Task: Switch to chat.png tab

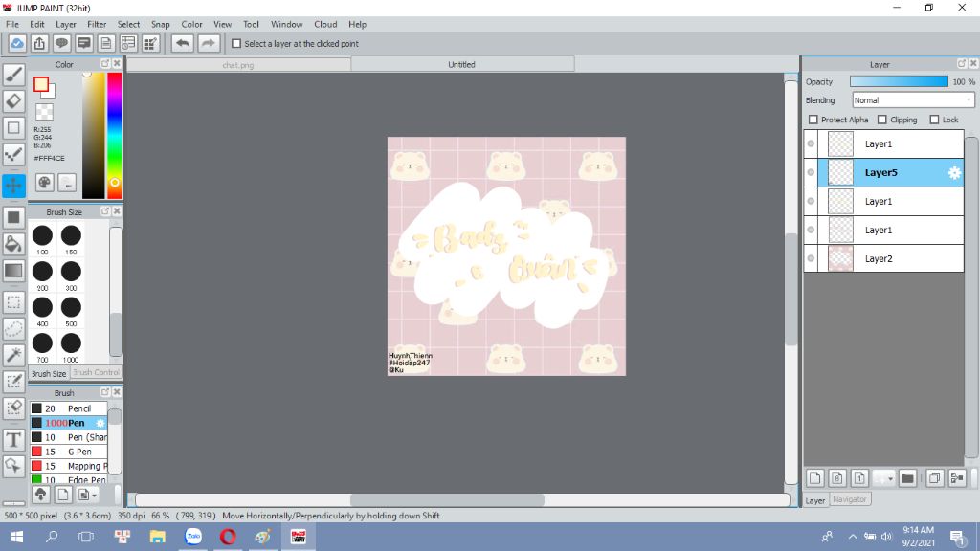Action: tap(238, 64)
